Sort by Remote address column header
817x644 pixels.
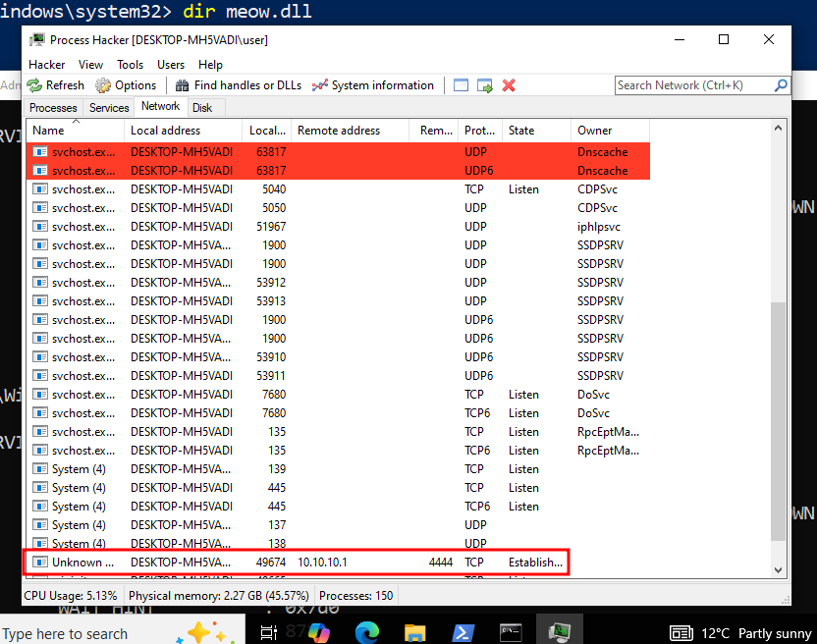pyautogui.click(x=351, y=131)
